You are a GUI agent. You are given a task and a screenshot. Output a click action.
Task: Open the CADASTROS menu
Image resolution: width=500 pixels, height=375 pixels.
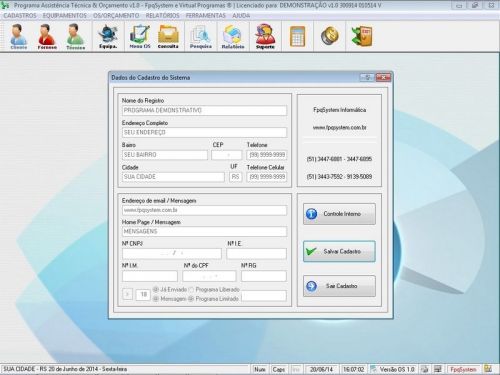click(20, 16)
